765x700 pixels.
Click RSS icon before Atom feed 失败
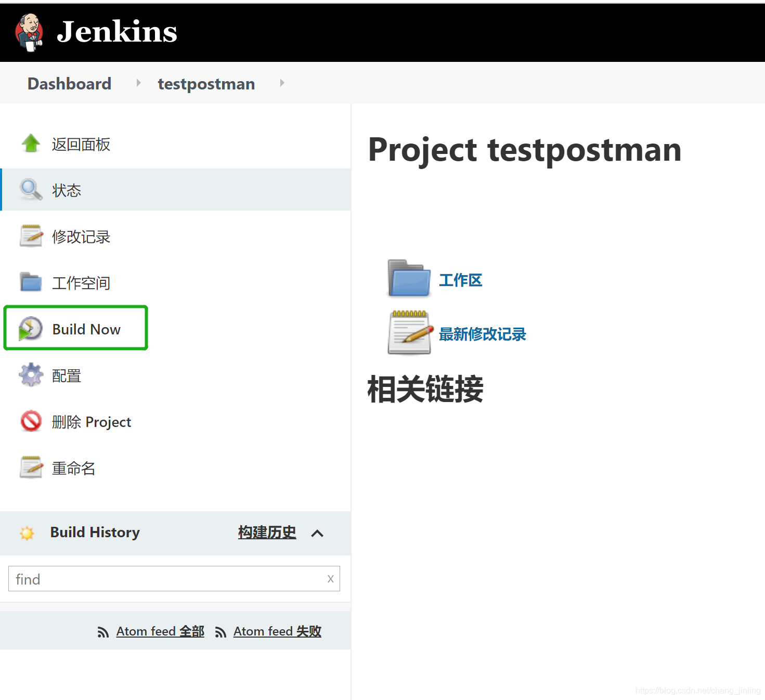(221, 632)
